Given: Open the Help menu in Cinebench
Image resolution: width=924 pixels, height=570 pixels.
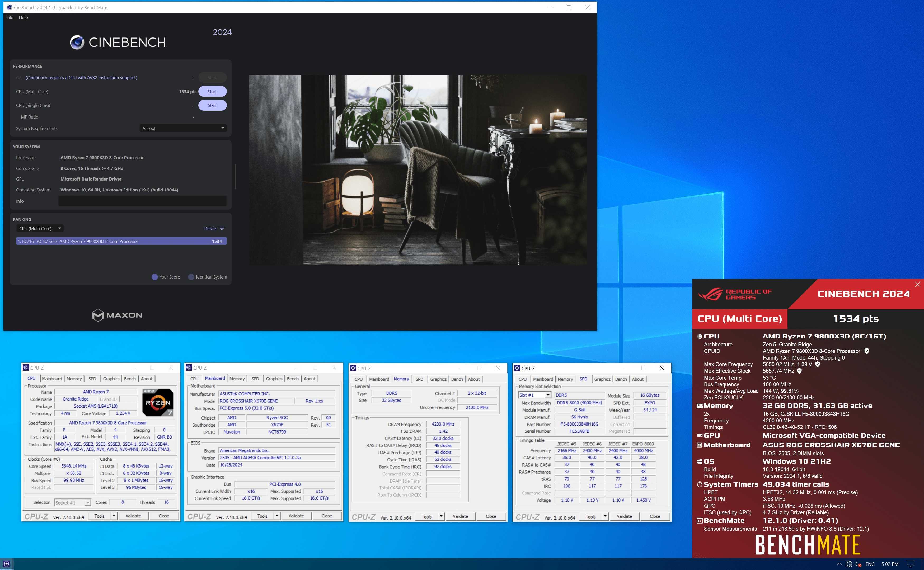Looking at the screenshot, I should tap(24, 17).
